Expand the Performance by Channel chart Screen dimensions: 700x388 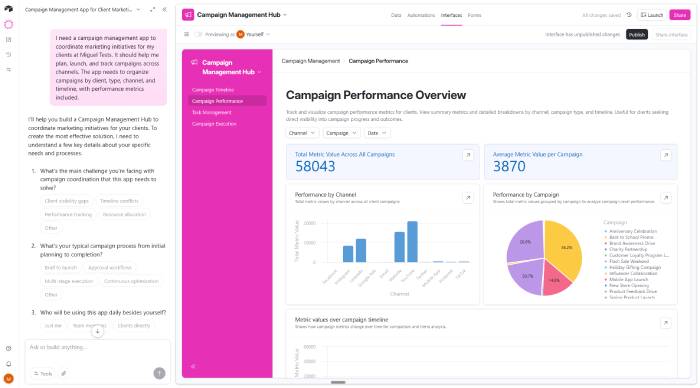468,197
